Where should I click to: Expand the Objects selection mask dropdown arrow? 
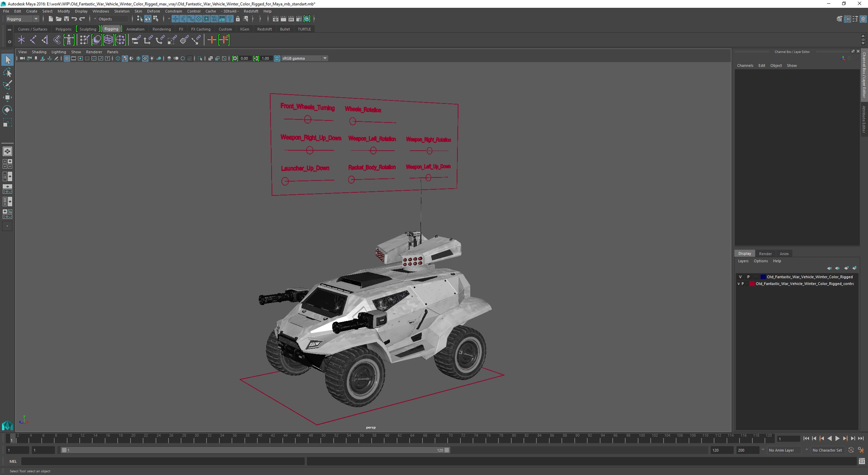coord(95,19)
